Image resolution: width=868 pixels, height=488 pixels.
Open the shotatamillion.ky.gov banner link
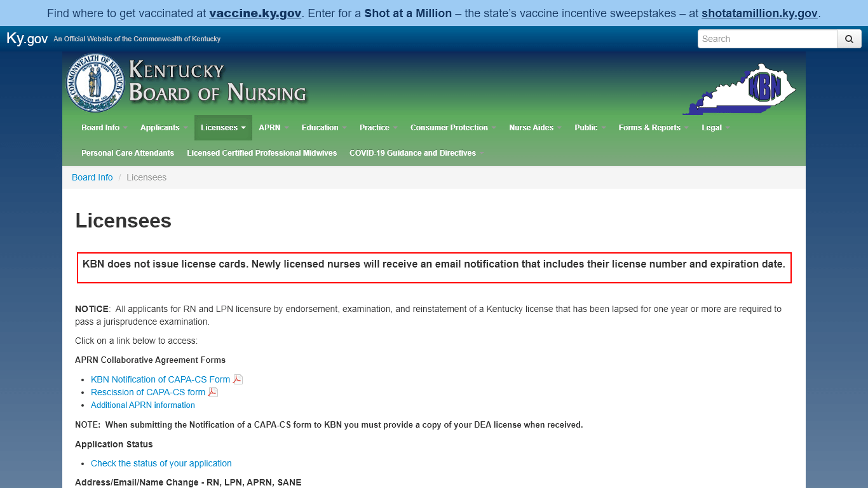759,13
